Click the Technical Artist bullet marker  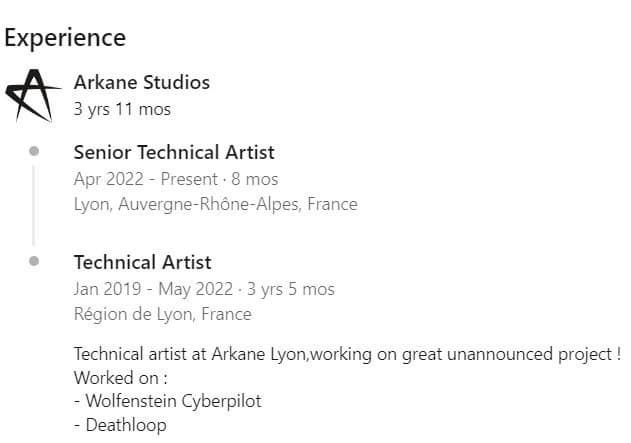click(x=34, y=261)
